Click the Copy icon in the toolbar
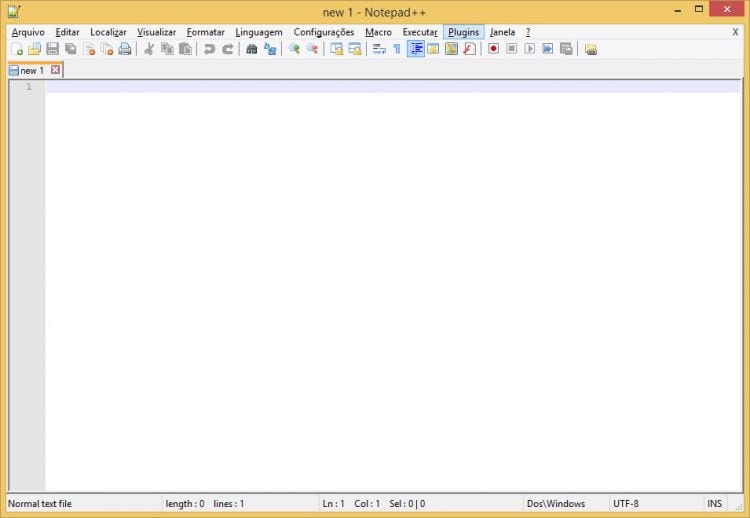This screenshot has height=518, width=750. click(x=167, y=49)
